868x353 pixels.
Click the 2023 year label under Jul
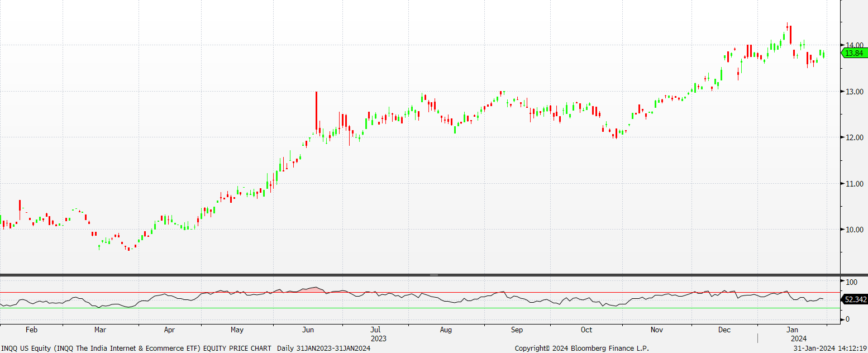[378, 338]
